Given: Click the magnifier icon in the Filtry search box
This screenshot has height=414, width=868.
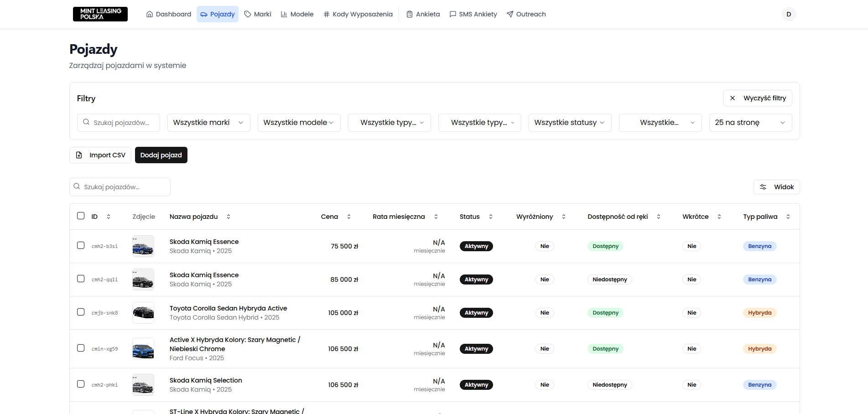Looking at the screenshot, I should 86,122.
